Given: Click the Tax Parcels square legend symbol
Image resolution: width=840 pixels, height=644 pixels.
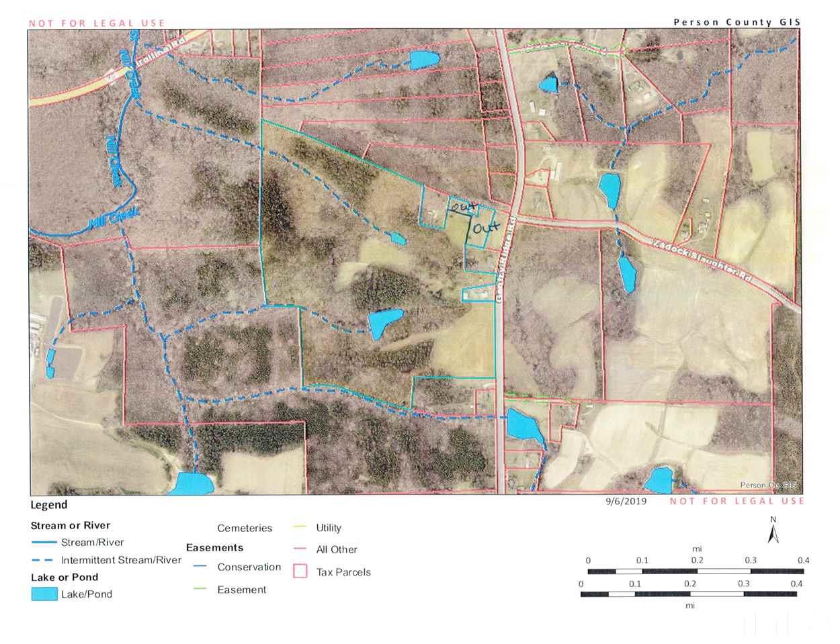Looking at the screenshot, I should tap(300, 571).
